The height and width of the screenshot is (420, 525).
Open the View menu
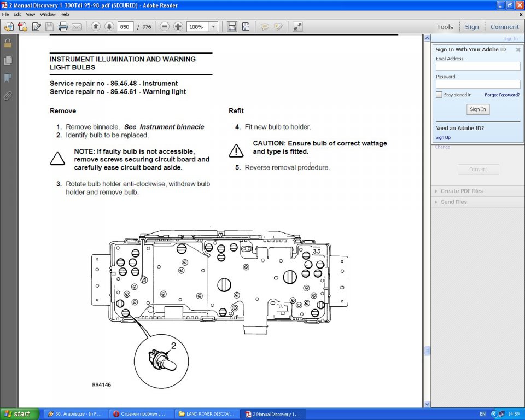[x=31, y=14]
